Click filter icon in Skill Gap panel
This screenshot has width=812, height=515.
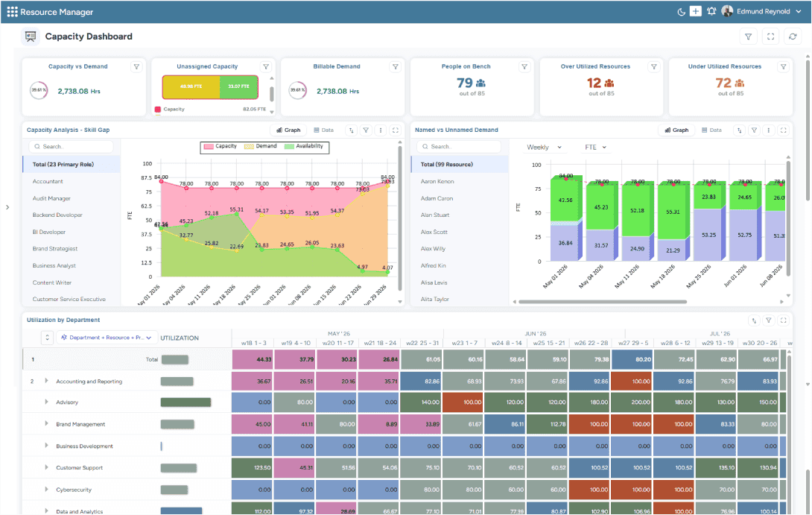366,130
